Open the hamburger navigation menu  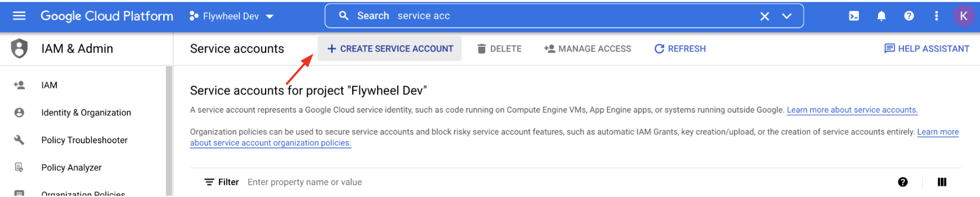coord(19,16)
